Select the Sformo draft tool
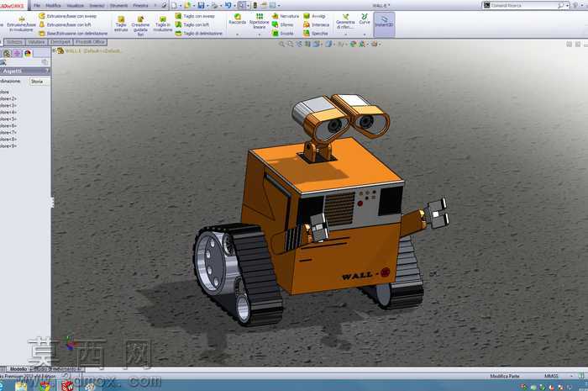 click(x=282, y=24)
